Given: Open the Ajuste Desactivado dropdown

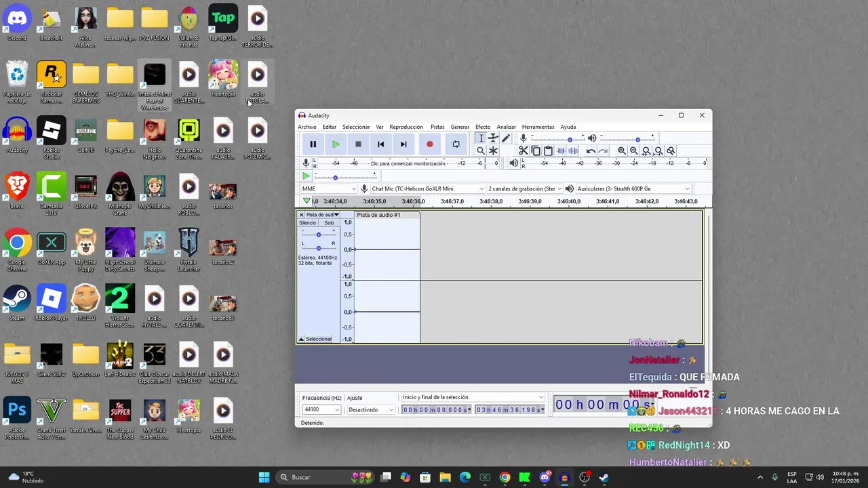Looking at the screenshot, I should click(x=370, y=409).
